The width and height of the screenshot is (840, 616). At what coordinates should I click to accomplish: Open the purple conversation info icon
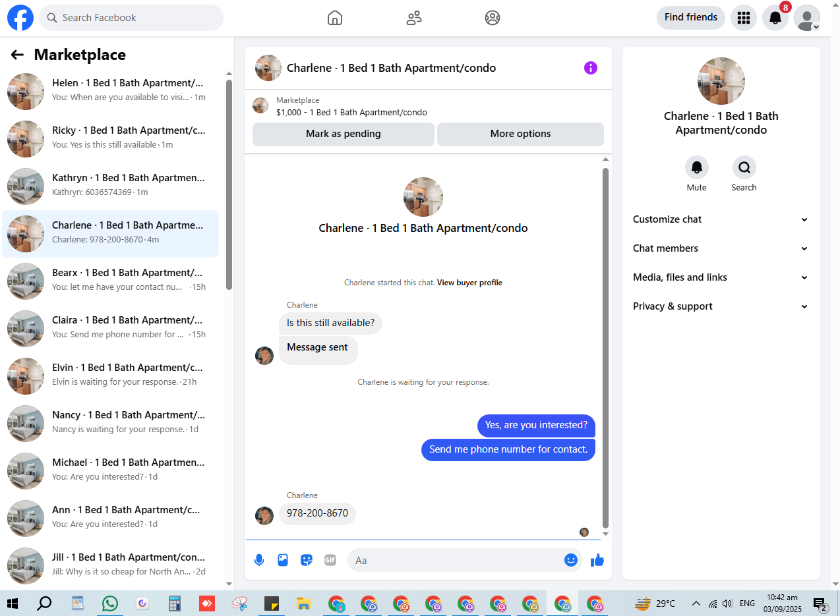(591, 68)
